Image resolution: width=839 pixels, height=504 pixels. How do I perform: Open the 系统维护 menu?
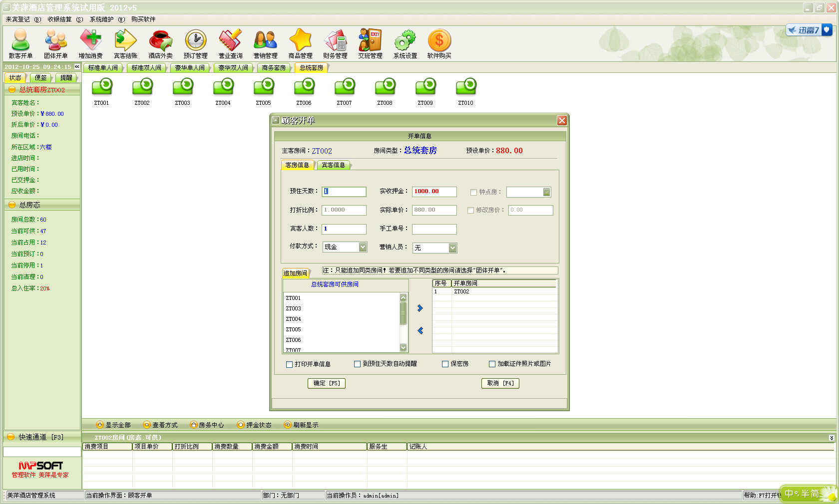(101, 19)
